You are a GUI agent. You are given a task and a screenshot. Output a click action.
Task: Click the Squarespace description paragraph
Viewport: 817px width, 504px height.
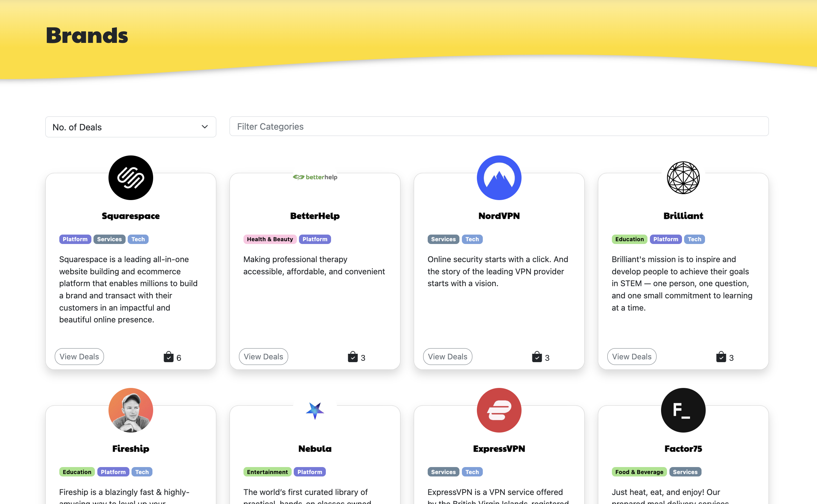pyautogui.click(x=128, y=289)
